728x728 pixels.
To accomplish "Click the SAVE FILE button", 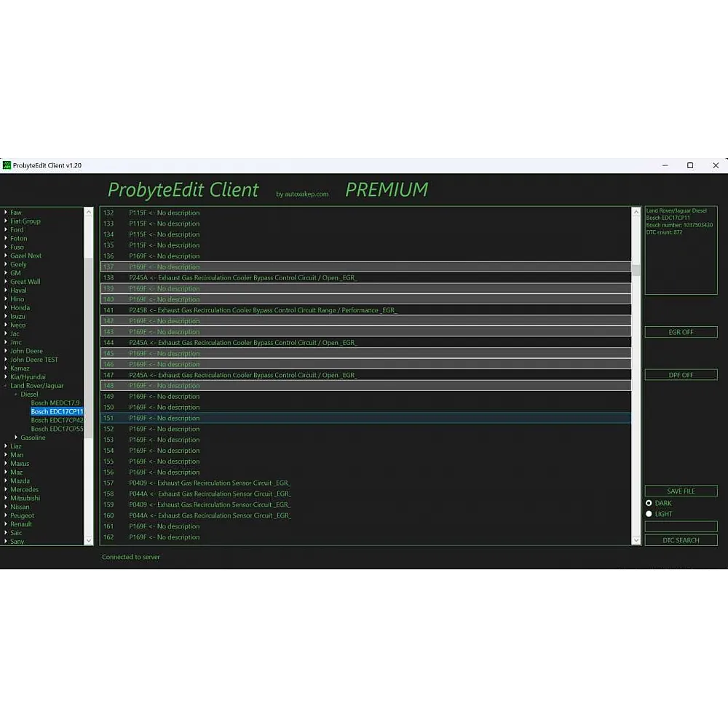I will click(681, 491).
